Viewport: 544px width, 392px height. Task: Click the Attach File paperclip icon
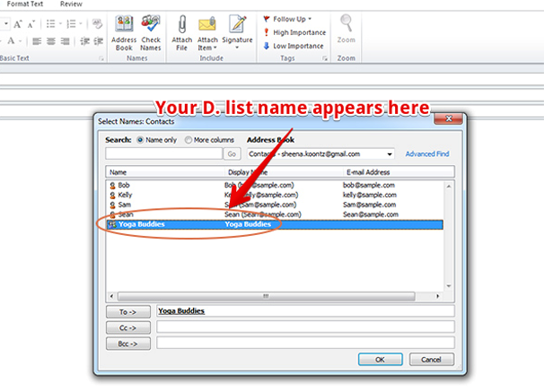point(182,30)
